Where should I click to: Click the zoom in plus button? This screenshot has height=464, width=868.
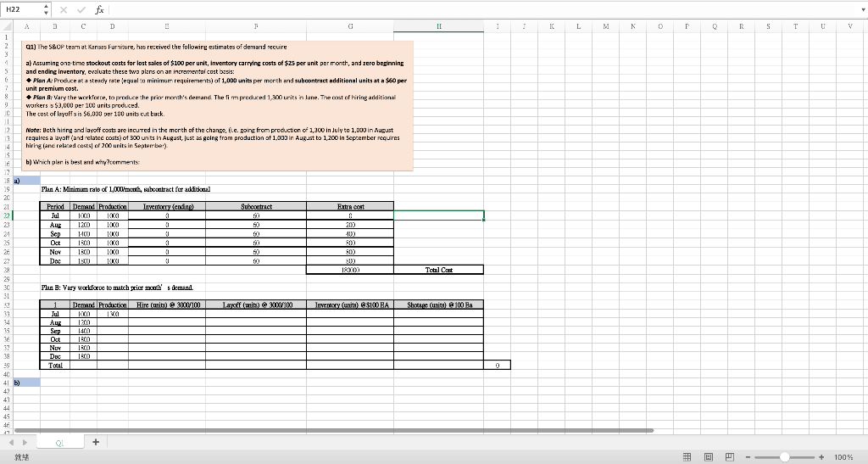tap(821, 457)
